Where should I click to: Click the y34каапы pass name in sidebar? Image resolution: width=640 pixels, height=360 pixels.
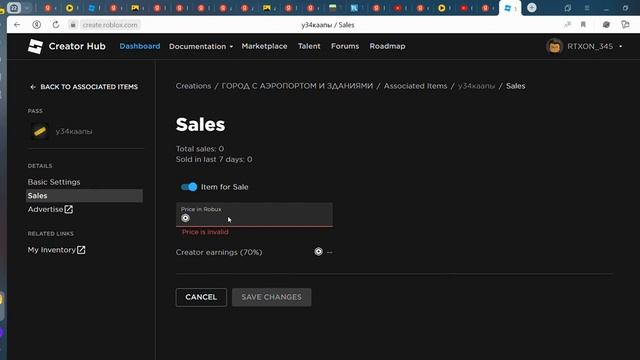(74, 131)
